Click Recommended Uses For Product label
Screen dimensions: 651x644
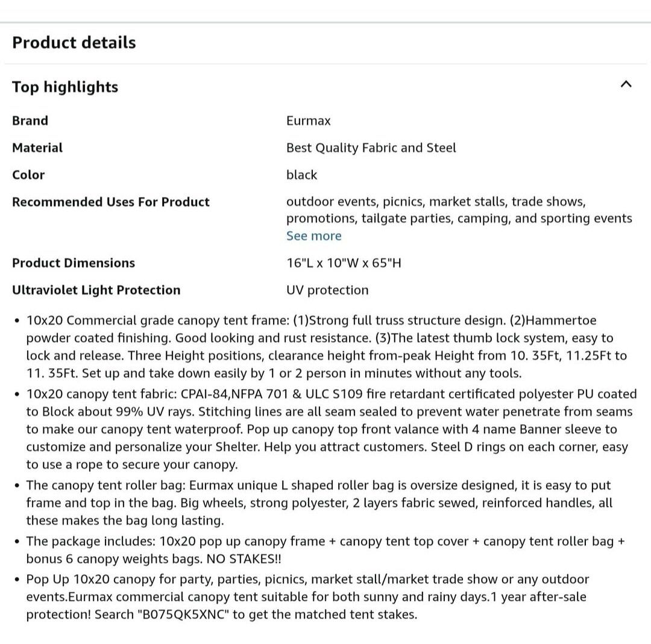click(x=111, y=202)
